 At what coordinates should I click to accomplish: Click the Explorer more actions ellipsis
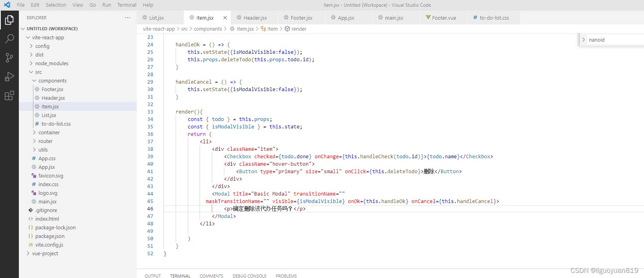coord(127,18)
